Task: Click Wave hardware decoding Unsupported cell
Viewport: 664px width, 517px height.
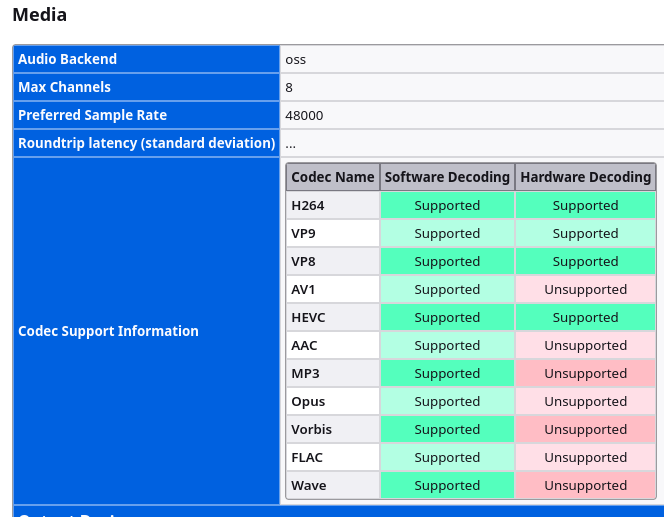Action: 585,485
